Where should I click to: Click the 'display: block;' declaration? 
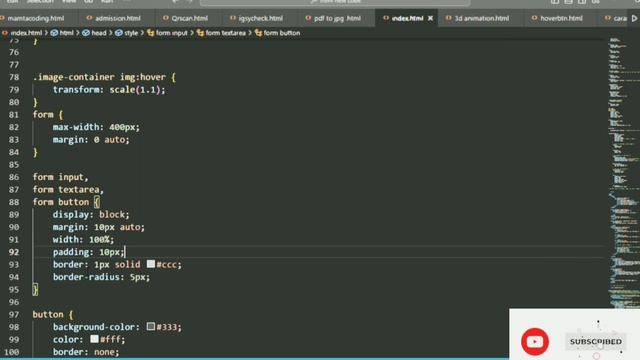click(x=91, y=215)
